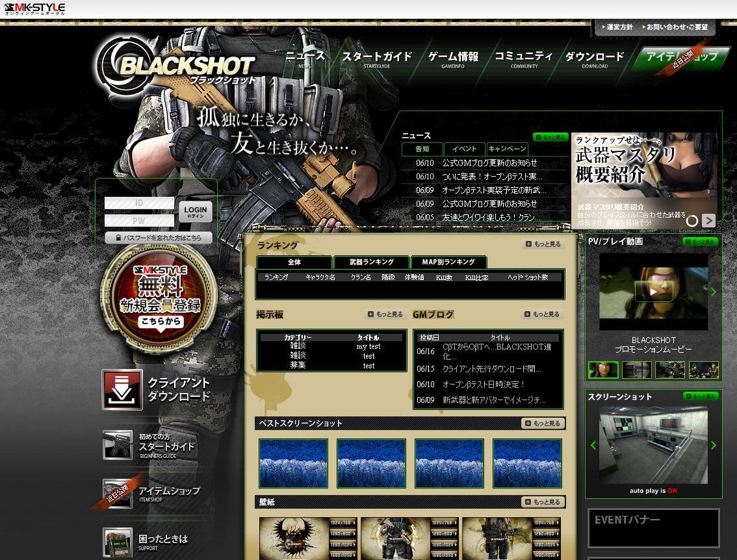Open the winged skull wallpaper thumbnail
This screenshot has width=737, height=560.
click(295, 539)
